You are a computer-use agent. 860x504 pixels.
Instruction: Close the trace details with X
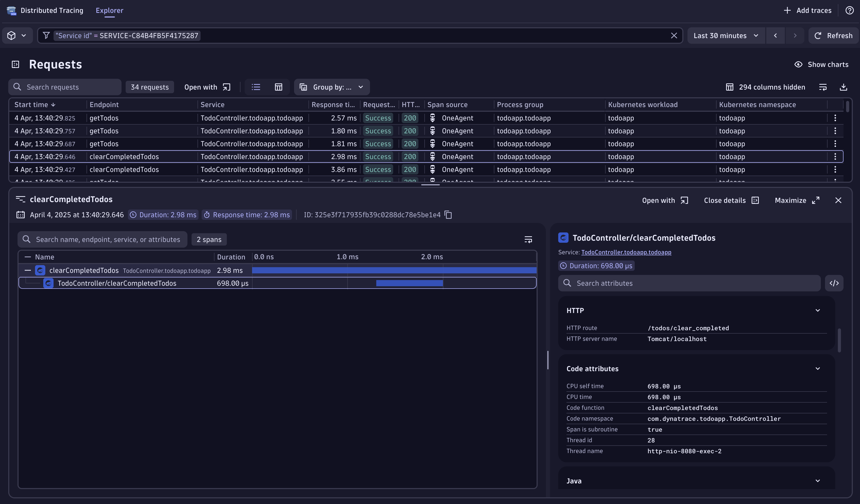coord(838,200)
